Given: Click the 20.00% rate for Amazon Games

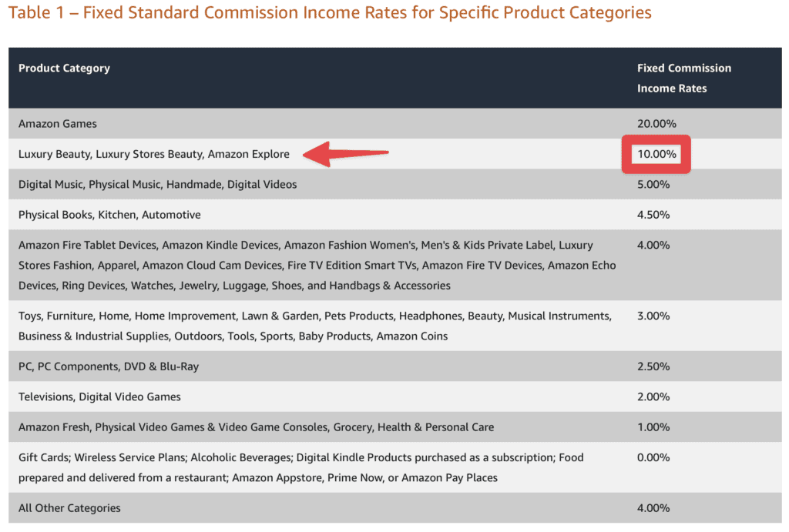Looking at the screenshot, I should (x=653, y=123).
